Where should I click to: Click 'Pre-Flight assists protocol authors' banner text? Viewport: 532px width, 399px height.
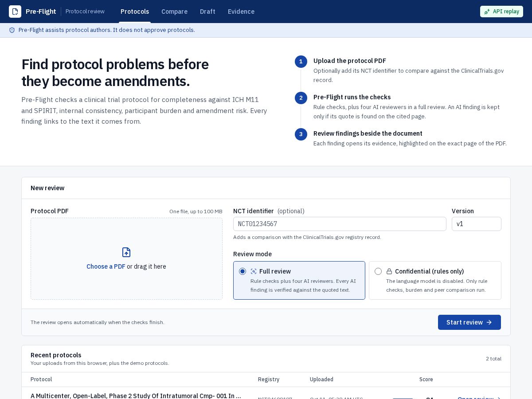coord(107,30)
